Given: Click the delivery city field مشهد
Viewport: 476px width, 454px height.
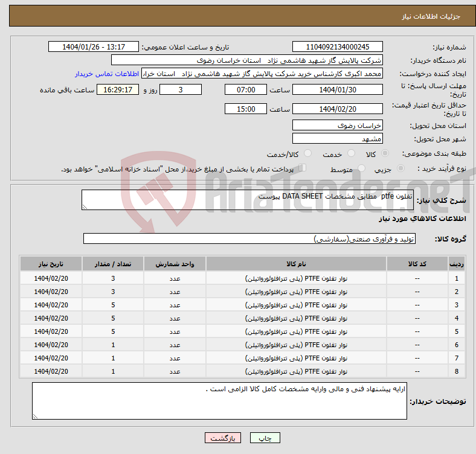Looking at the screenshot, I should [x=337, y=138].
